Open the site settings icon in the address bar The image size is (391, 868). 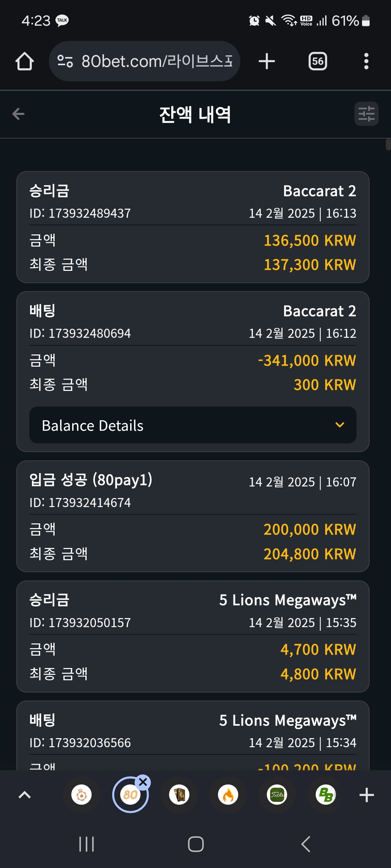[65, 61]
